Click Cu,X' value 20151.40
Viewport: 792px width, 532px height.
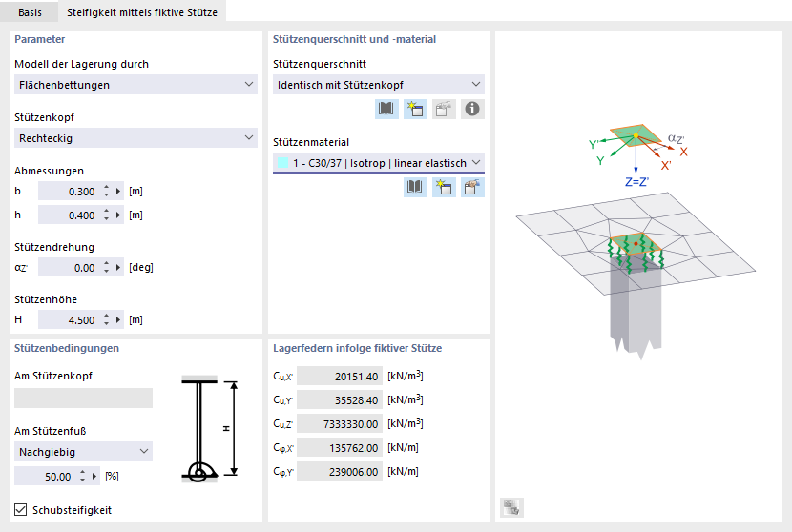click(x=340, y=376)
